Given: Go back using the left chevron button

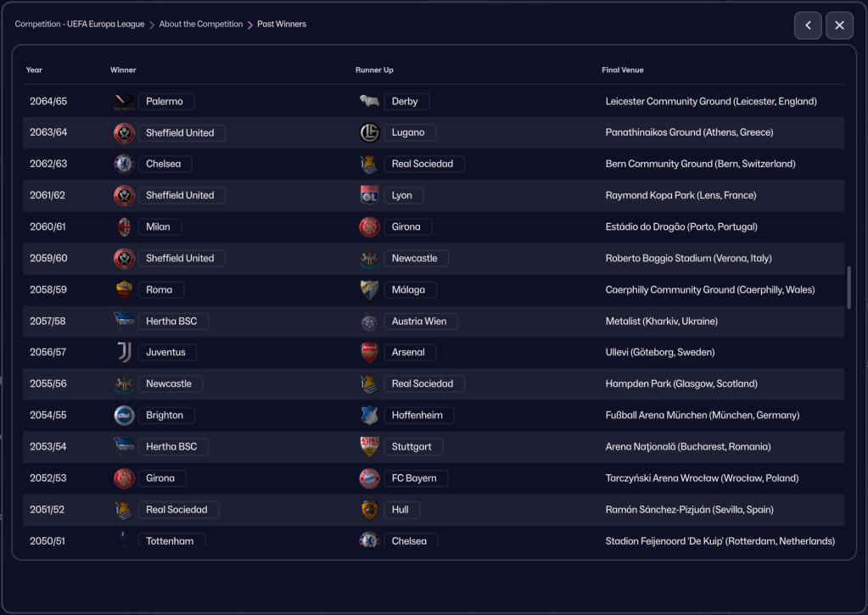Looking at the screenshot, I should click(x=808, y=25).
